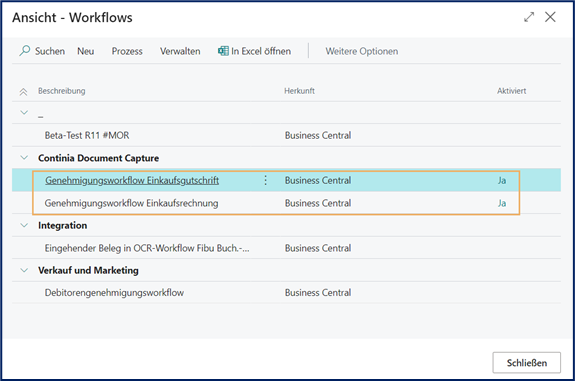Select the Debitorengenehmigungsworkflow row
575x381 pixels.
[x=286, y=293]
